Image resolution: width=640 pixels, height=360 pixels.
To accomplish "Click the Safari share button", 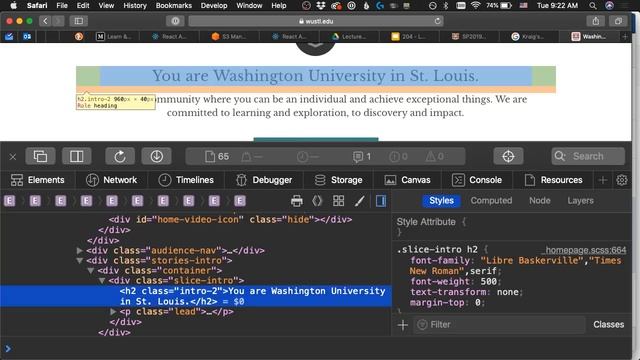I will pyautogui.click(x=596, y=21).
